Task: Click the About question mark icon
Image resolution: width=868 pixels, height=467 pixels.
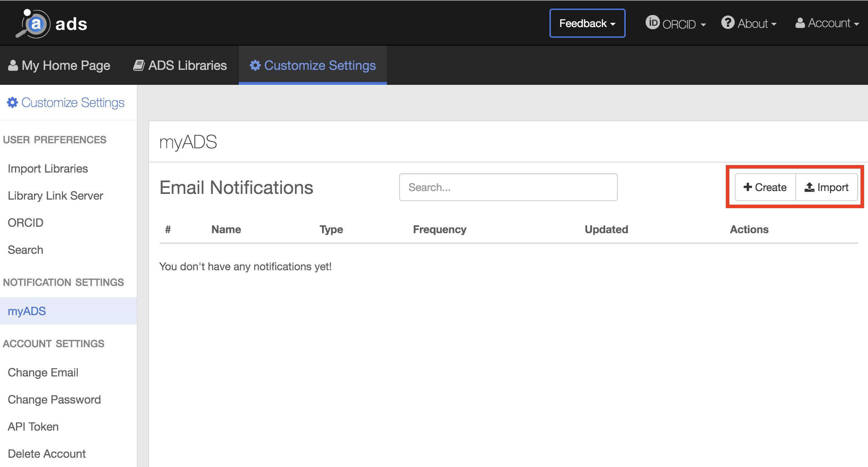Action: [x=728, y=22]
